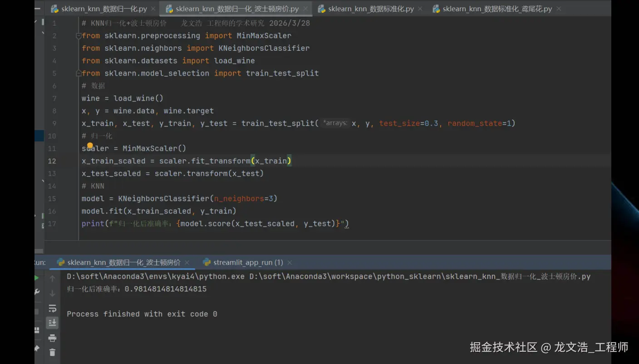Click 'n_neighbors' argument on line 15

239,199
